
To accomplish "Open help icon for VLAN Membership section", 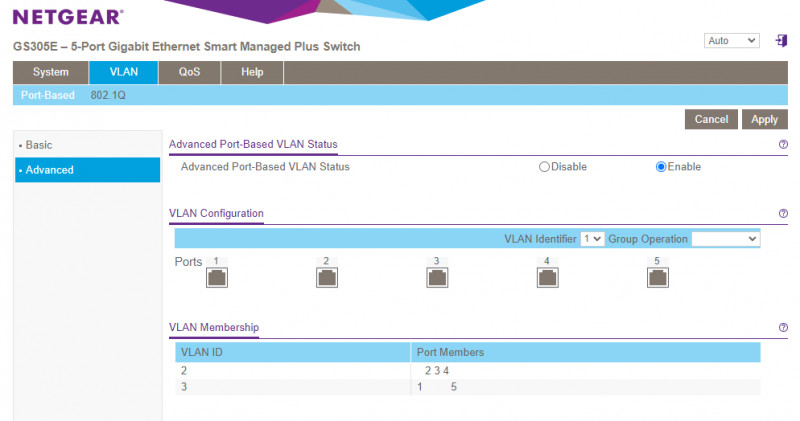I will [x=782, y=328].
